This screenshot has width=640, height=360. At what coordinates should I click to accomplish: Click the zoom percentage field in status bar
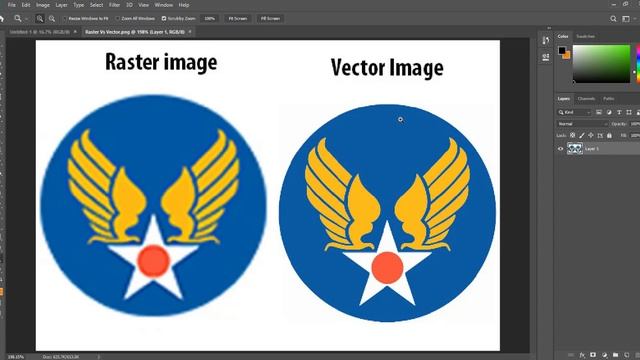(16, 357)
